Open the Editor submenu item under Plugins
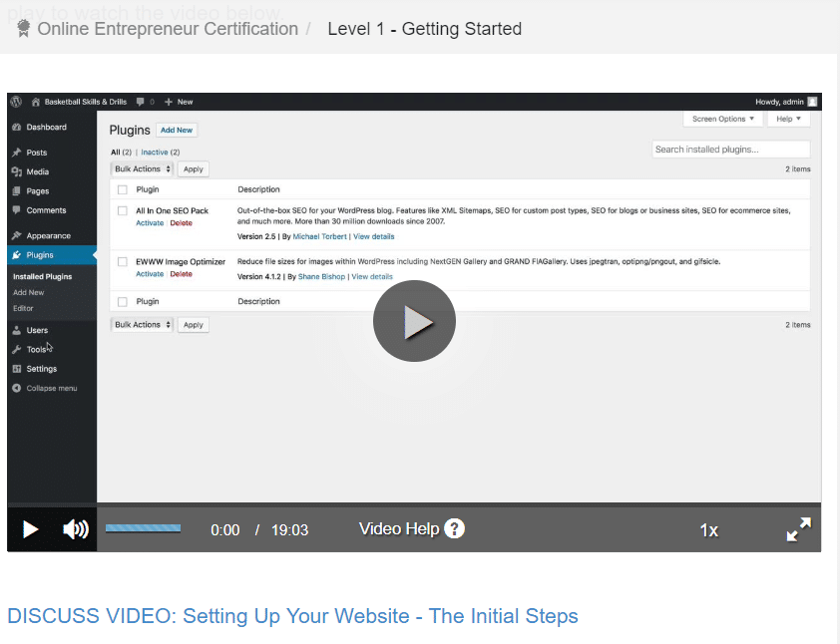The image size is (840, 644). (x=23, y=308)
